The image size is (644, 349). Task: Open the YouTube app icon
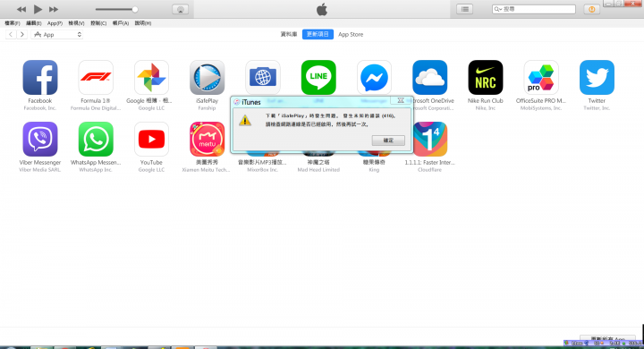(x=151, y=139)
